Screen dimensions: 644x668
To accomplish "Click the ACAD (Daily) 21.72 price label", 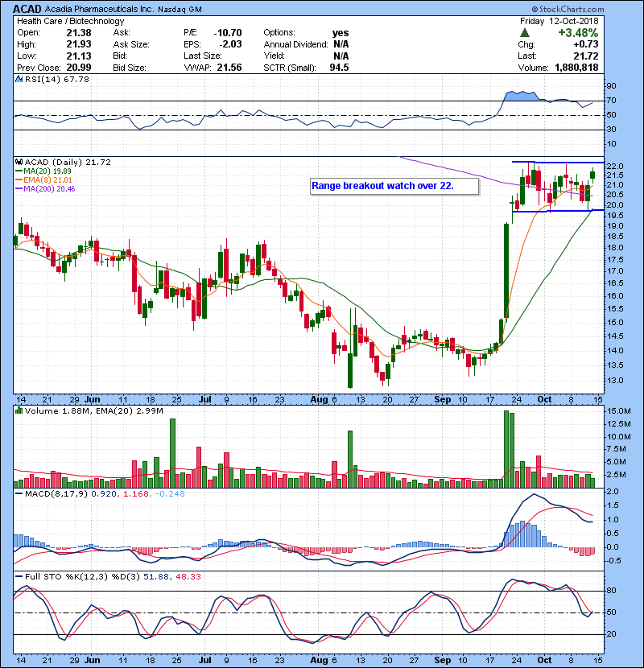I will (x=68, y=162).
